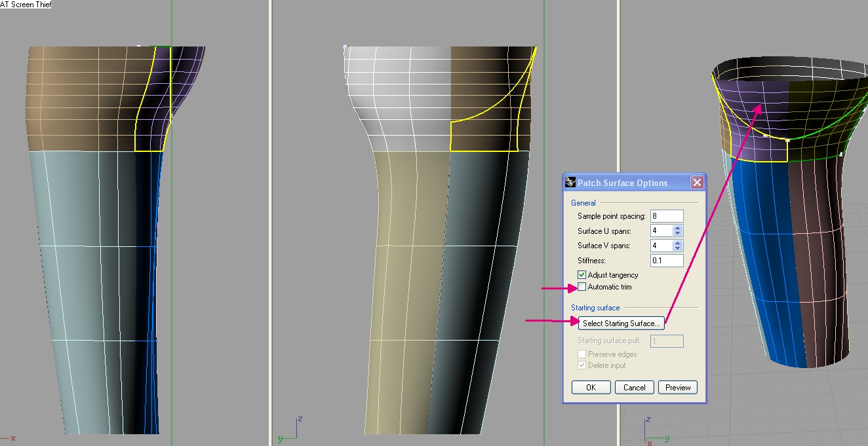The height and width of the screenshot is (446, 868).
Task: Decrease Surface V spans with down arrow
Action: (678, 249)
